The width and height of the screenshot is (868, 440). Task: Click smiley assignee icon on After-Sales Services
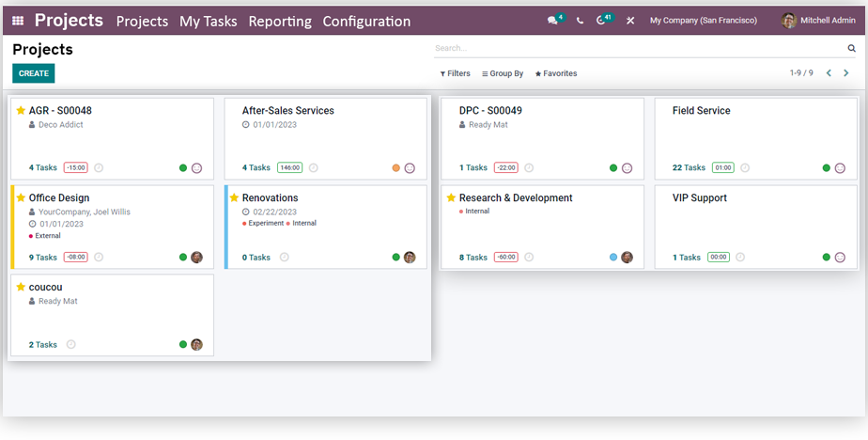410,168
